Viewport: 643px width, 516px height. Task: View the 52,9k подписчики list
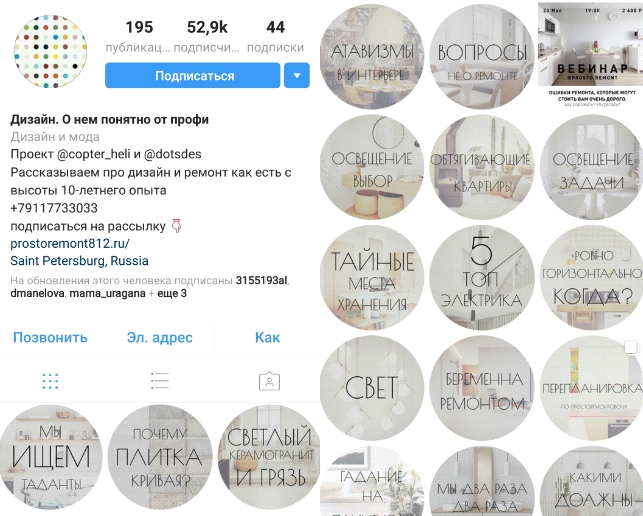click(x=207, y=37)
